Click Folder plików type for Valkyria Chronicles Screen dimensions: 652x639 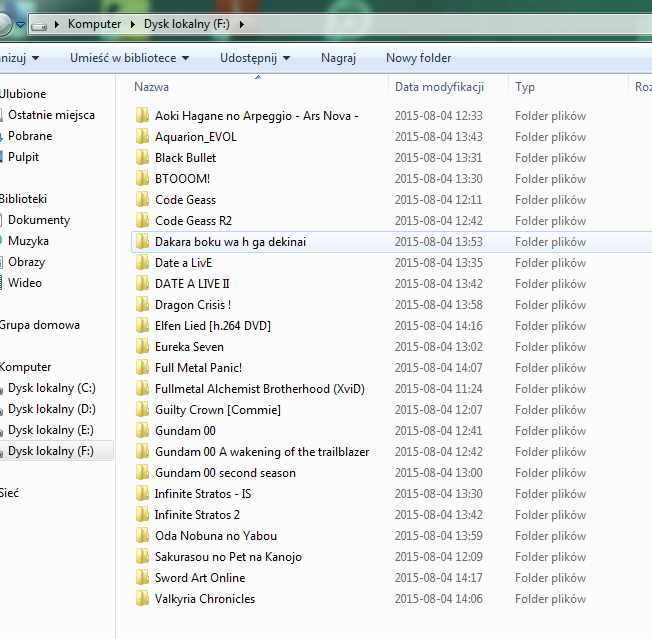tap(551, 599)
